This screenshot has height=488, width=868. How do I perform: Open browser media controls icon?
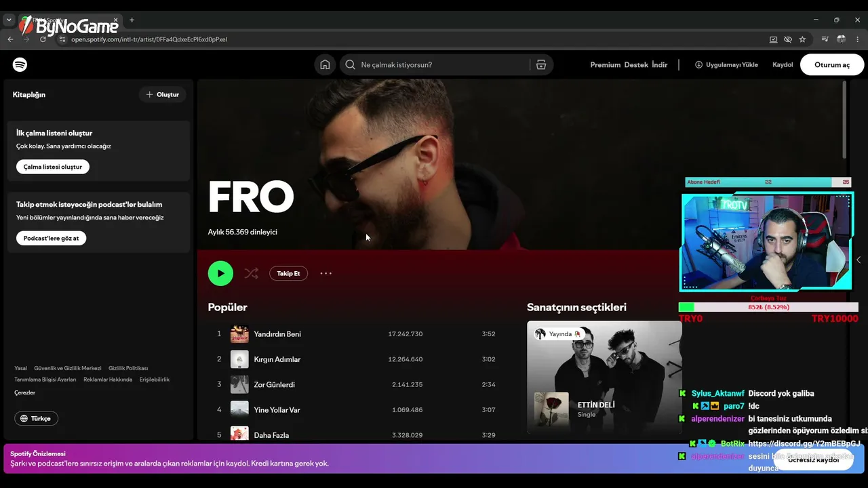click(x=825, y=39)
